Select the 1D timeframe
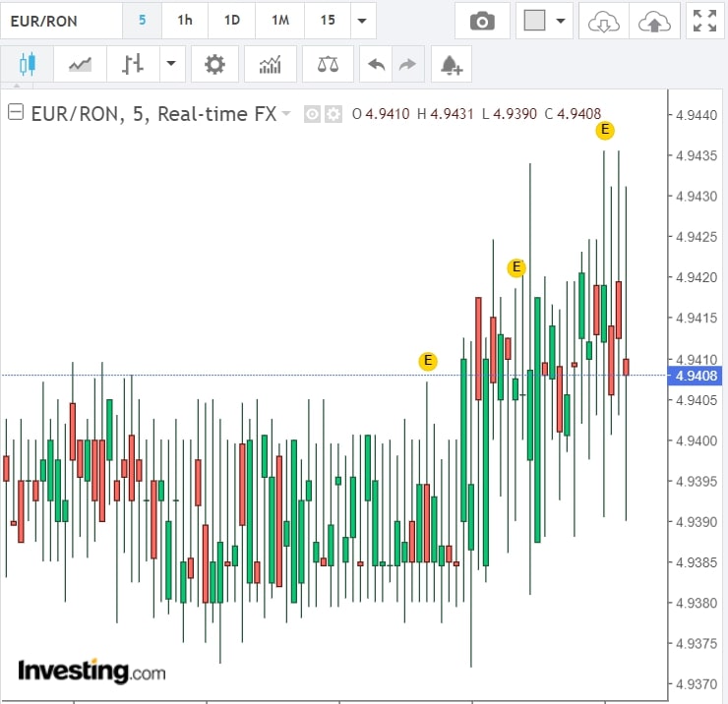Screen dimensions: 728x704 tap(232, 21)
